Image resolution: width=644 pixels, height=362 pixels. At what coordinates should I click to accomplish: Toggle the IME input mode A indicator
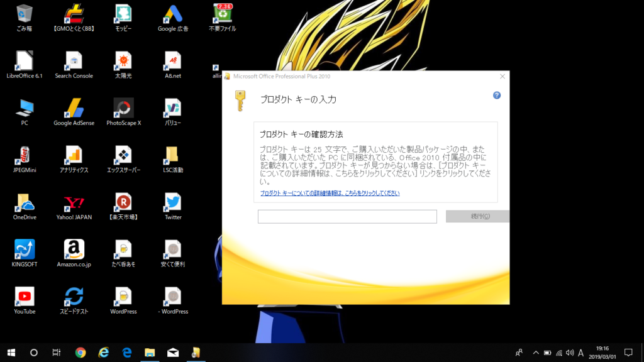pos(580,353)
